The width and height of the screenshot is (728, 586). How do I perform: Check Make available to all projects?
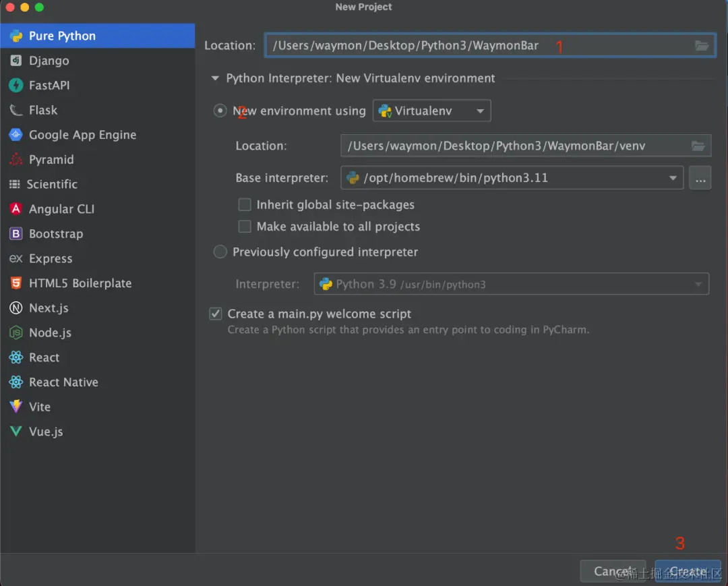click(x=245, y=227)
